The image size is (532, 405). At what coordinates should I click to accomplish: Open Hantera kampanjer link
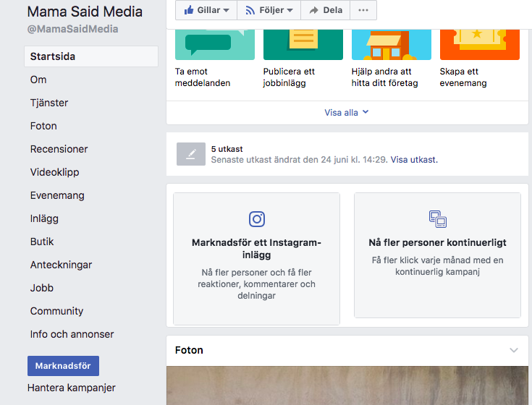click(x=72, y=388)
